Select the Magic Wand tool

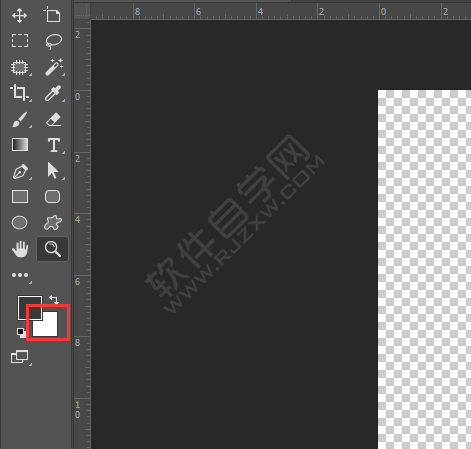[54, 67]
